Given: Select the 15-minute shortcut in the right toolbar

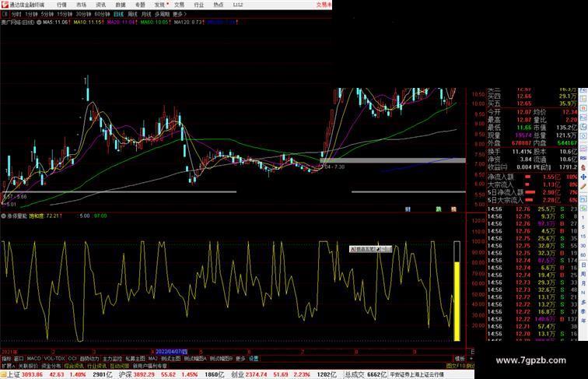Looking at the screenshot, I should tap(583, 237).
